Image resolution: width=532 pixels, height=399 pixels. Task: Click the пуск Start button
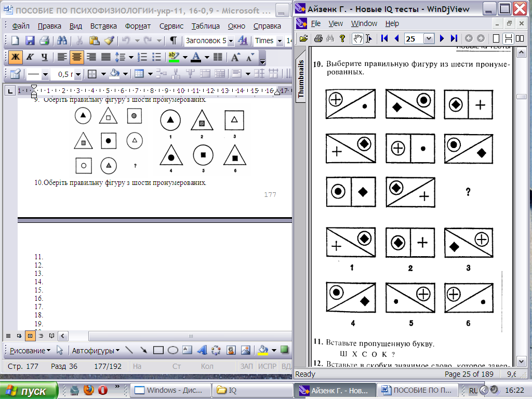[x=29, y=391]
